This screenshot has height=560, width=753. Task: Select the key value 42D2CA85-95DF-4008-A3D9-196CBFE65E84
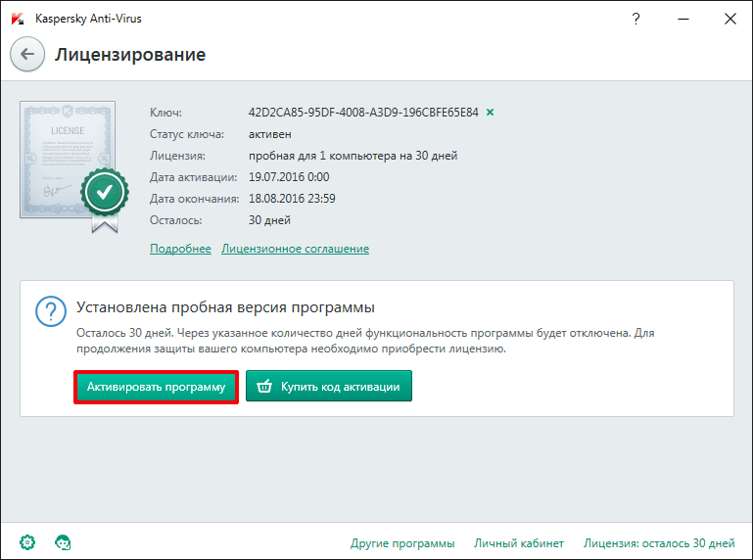pos(363,113)
